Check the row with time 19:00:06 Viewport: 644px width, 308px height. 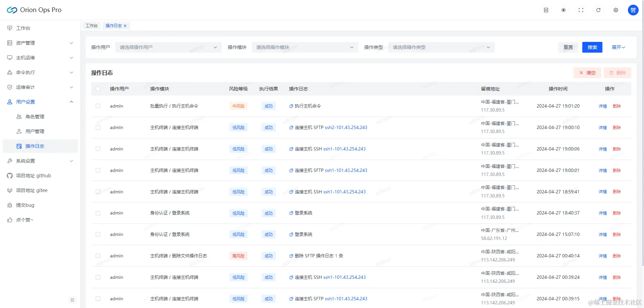98,149
